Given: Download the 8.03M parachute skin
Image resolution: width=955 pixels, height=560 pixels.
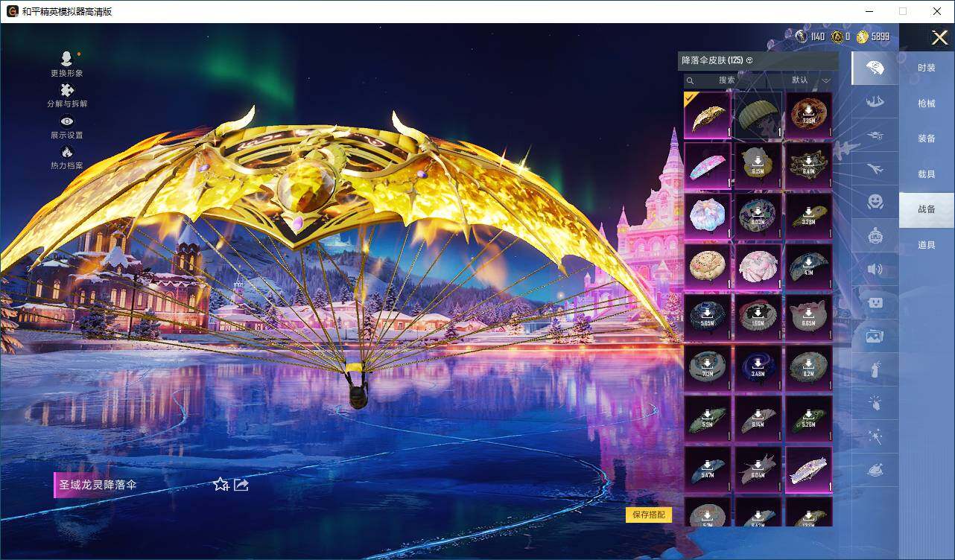Looking at the screenshot, I should click(x=758, y=217).
